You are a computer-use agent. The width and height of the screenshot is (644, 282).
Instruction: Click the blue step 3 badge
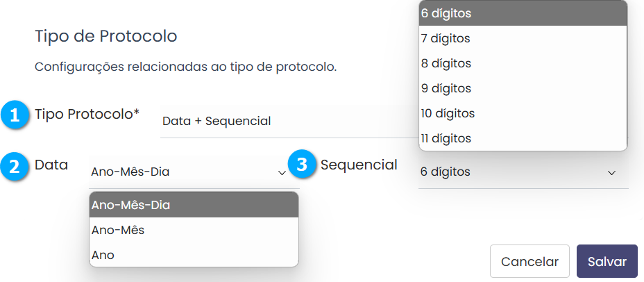(301, 165)
